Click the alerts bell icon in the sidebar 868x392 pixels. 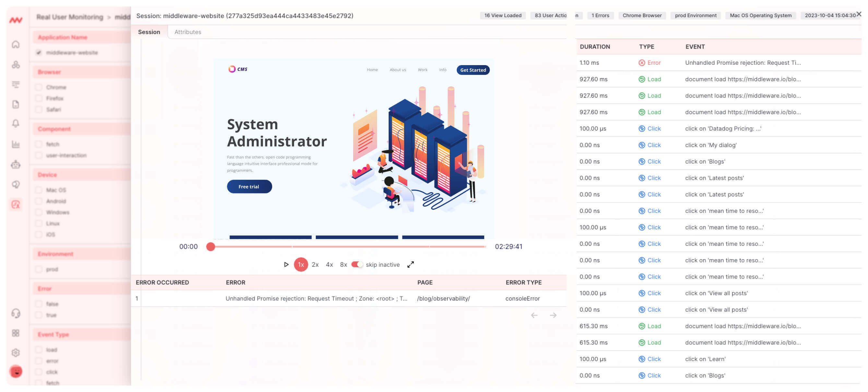(x=16, y=124)
